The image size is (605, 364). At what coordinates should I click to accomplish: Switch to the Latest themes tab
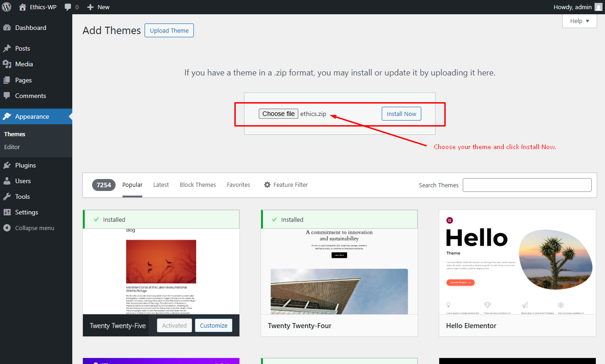(161, 185)
